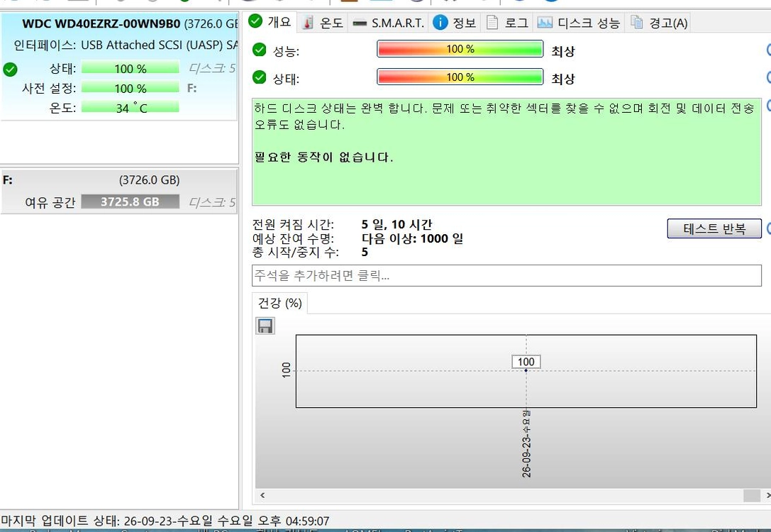Click the 인터페이스: USB Attached SCSI text
This screenshot has width=771, height=532.
tap(126, 45)
